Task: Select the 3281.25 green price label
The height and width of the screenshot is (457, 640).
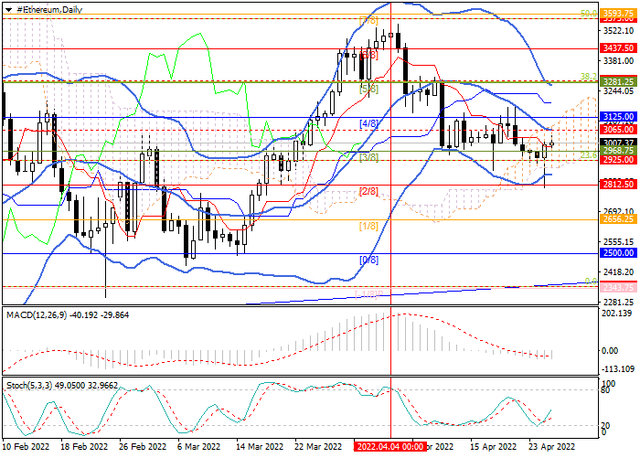Action: tap(618, 82)
